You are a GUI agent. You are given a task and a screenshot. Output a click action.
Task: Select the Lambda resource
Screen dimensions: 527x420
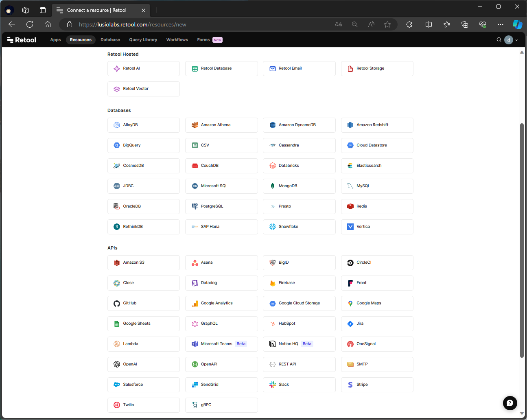pos(144,344)
